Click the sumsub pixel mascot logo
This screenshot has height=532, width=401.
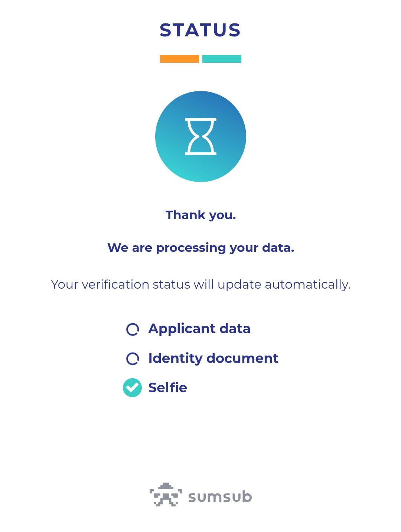166,495
